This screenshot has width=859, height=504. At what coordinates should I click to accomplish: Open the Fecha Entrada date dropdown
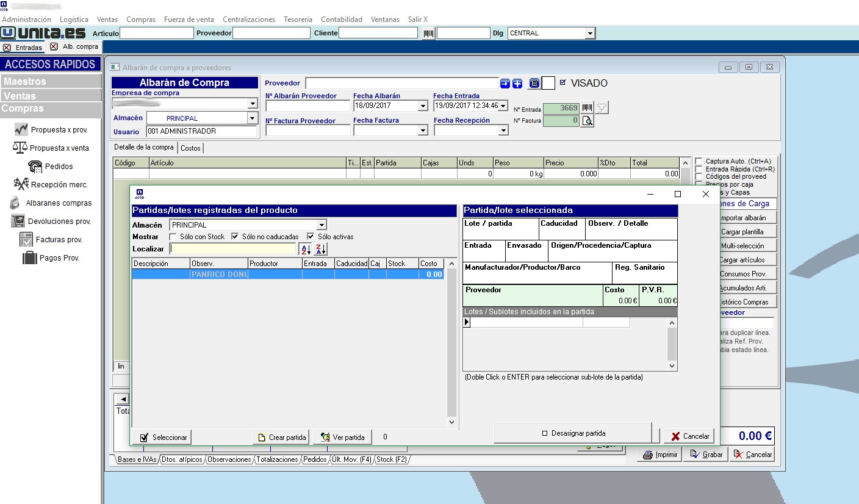(x=503, y=106)
